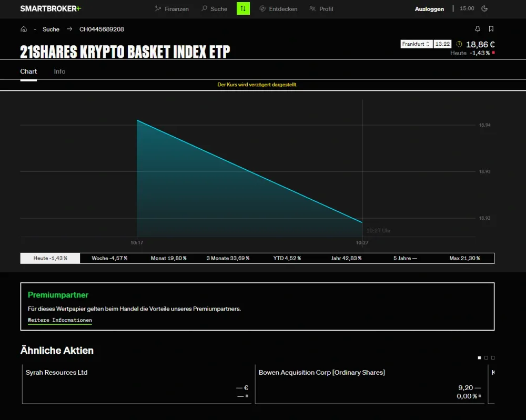Open the Finanzen menu
The height and width of the screenshot is (420, 526).
point(172,9)
